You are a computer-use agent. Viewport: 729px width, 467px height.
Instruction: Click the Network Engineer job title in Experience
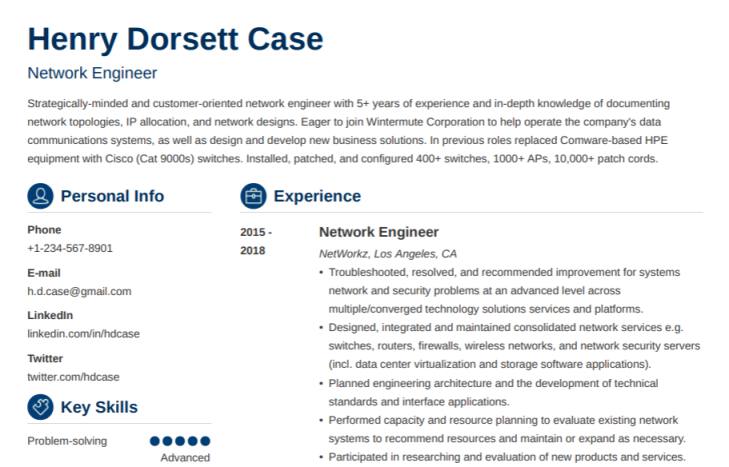[x=379, y=232]
